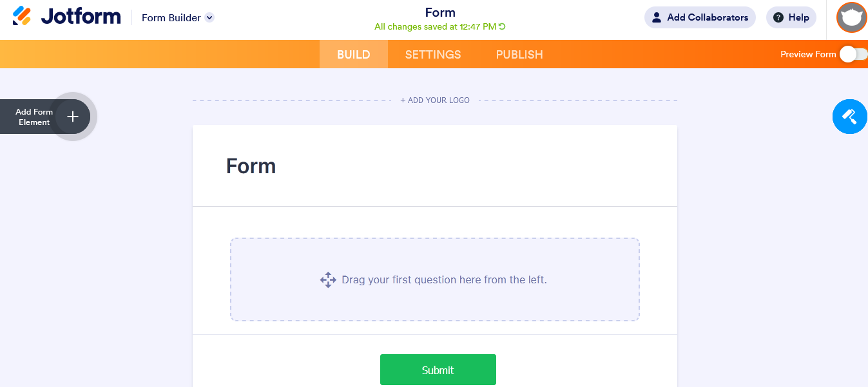Select the BUILD tab

coord(353,54)
